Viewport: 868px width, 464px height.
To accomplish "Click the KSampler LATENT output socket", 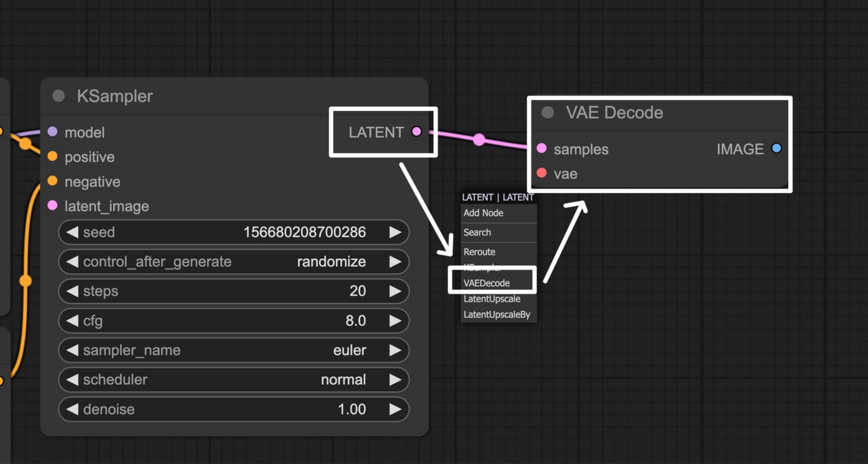I will [x=416, y=132].
